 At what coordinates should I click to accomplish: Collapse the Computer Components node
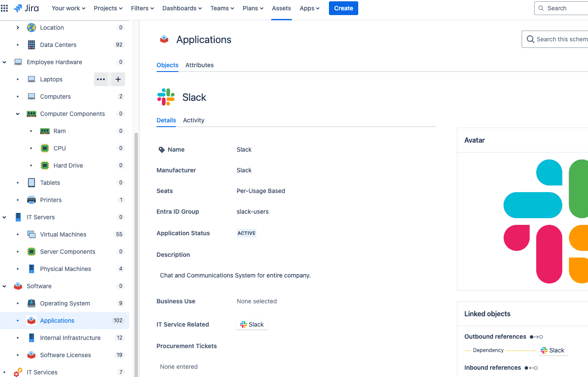[x=18, y=114]
